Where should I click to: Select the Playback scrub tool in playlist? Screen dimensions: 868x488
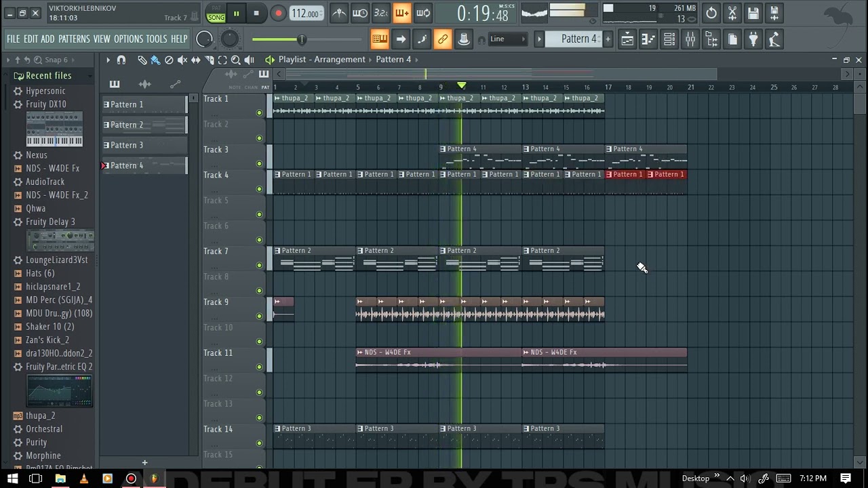tap(250, 60)
